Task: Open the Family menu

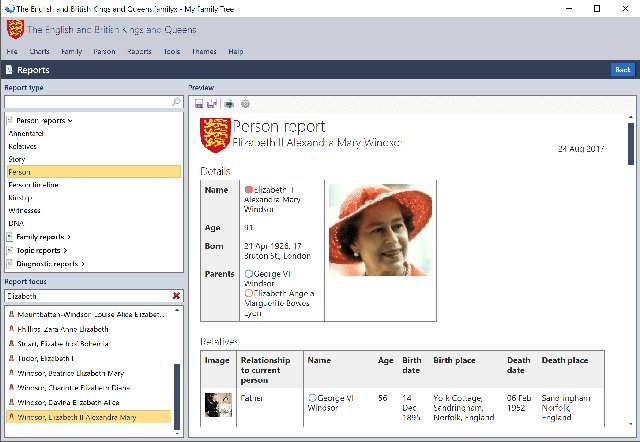Action: click(72, 51)
